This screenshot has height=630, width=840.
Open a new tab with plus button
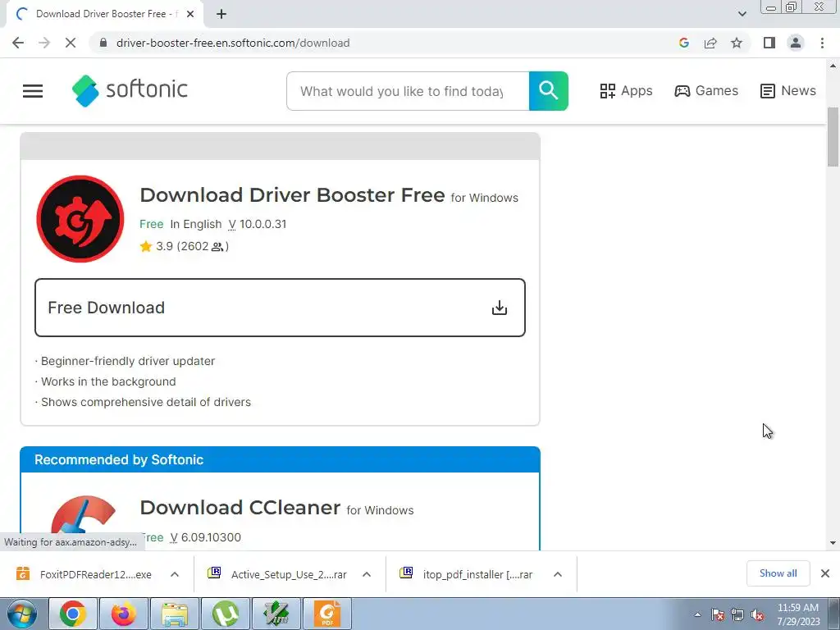[x=221, y=14]
